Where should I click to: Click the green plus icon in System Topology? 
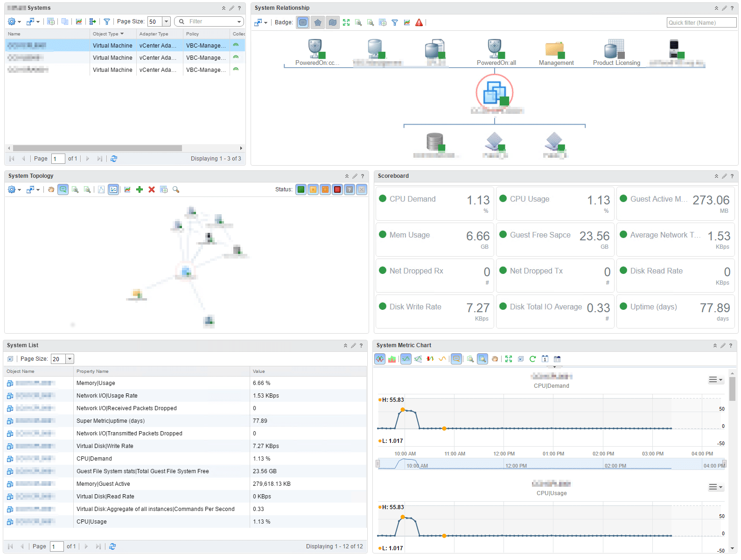pos(140,189)
